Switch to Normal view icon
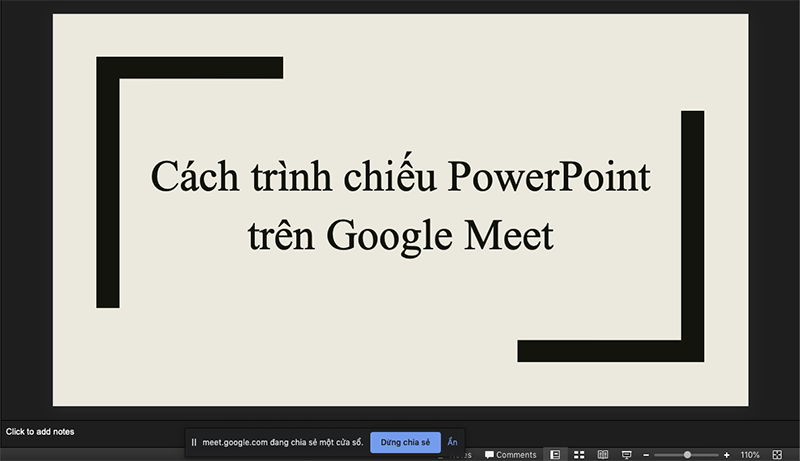 [555, 454]
